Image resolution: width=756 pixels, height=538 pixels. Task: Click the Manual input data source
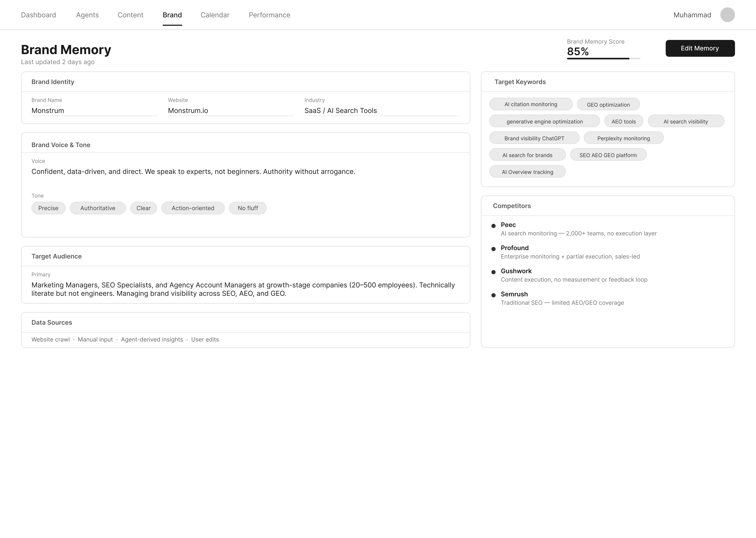95,340
